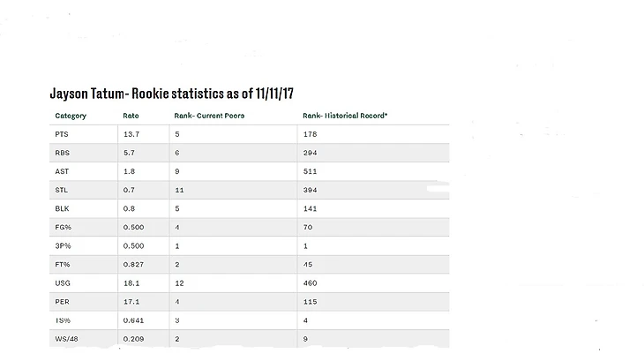
Task: Click the BLK rate value '0.8'
Action: tap(129, 208)
